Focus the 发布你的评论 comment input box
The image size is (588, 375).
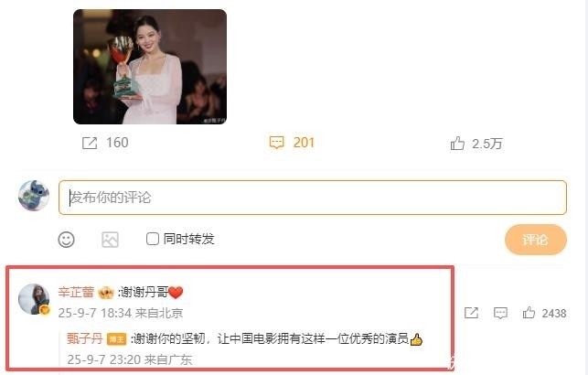tap(313, 198)
